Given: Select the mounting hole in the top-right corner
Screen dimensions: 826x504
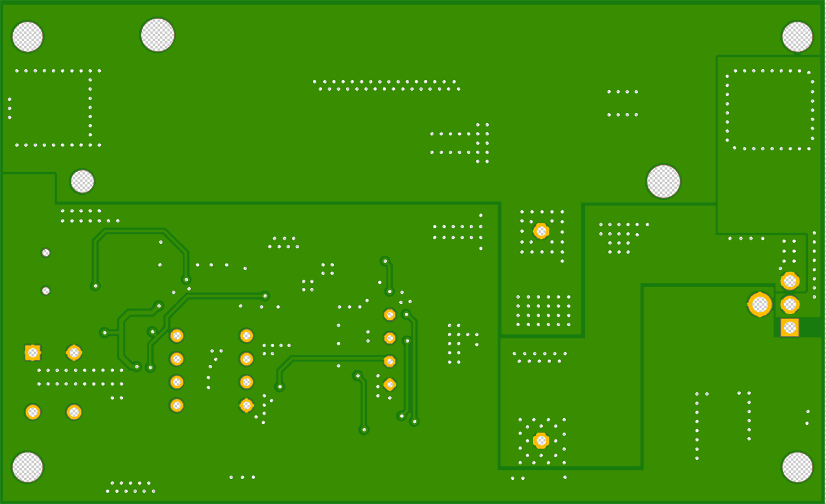Looking at the screenshot, I should (x=797, y=37).
